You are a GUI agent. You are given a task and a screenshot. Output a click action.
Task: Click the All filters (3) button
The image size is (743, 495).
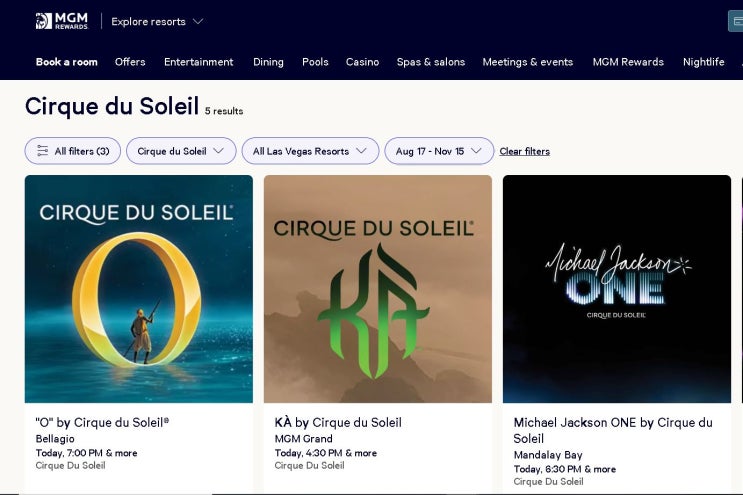72,151
